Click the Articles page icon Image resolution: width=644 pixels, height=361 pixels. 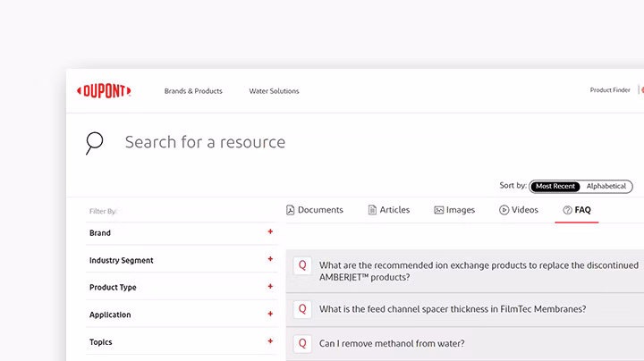(x=372, y=210)
